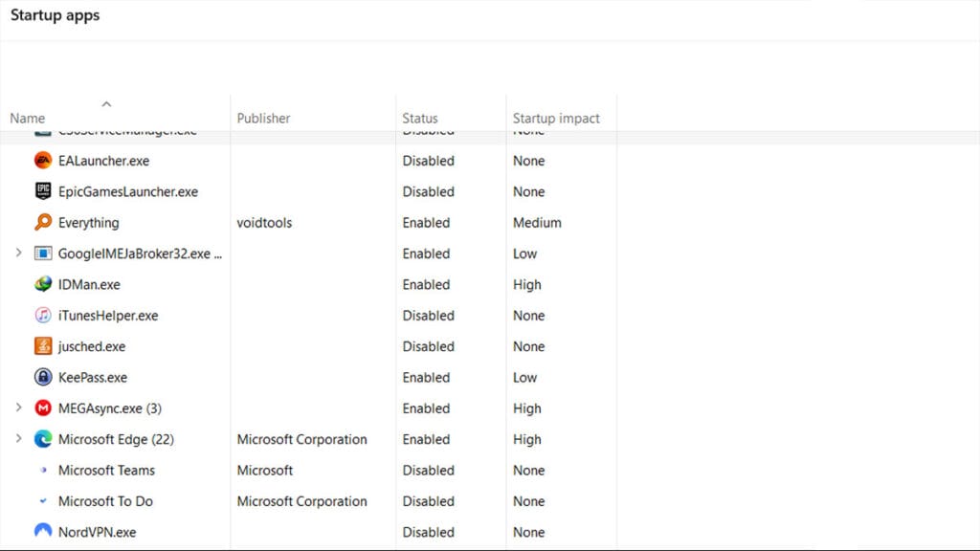This screenshot has width=980, height=551.
Task: Click the red MEGAsync icon
Action: (43, 408)
